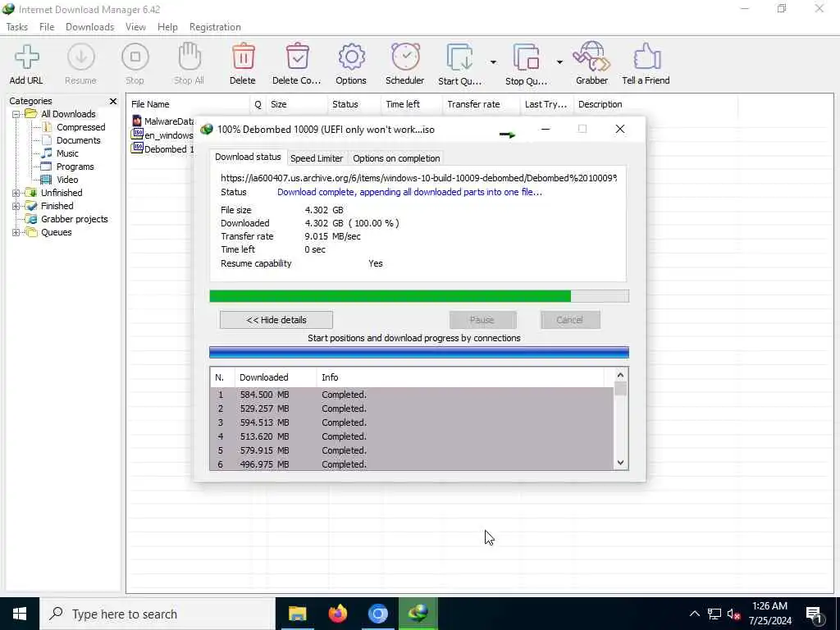Select the Download status tab
The height and width of the screenshot is (630, 840).
tap(248, 157)
